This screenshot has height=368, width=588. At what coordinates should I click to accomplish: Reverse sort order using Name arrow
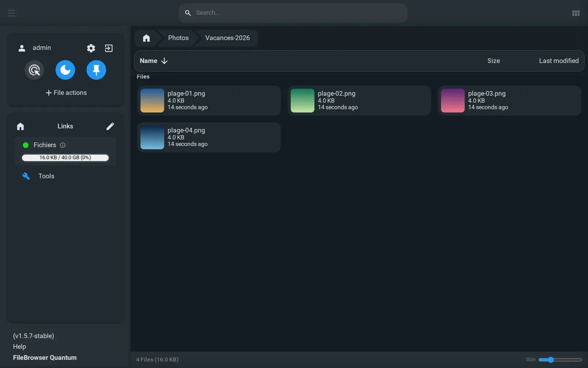(x=164, y=61)
